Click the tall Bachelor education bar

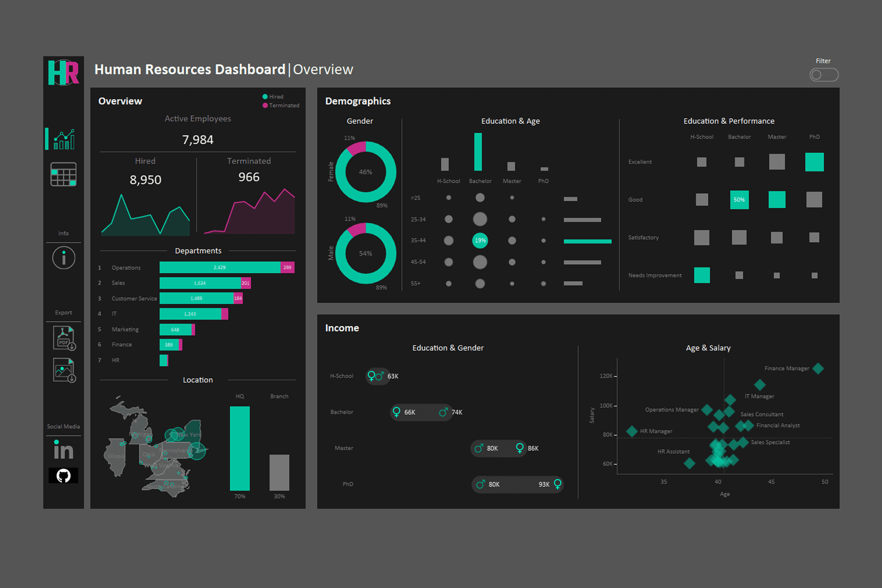tap(478, 152)
